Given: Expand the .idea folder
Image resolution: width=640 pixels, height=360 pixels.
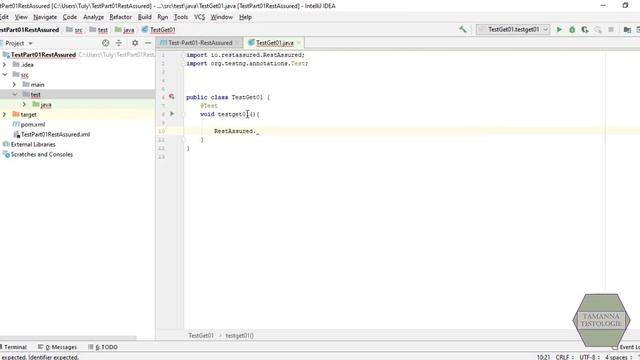Looking at the screenshot, I should pyautogui.click(x=4, y=64).
